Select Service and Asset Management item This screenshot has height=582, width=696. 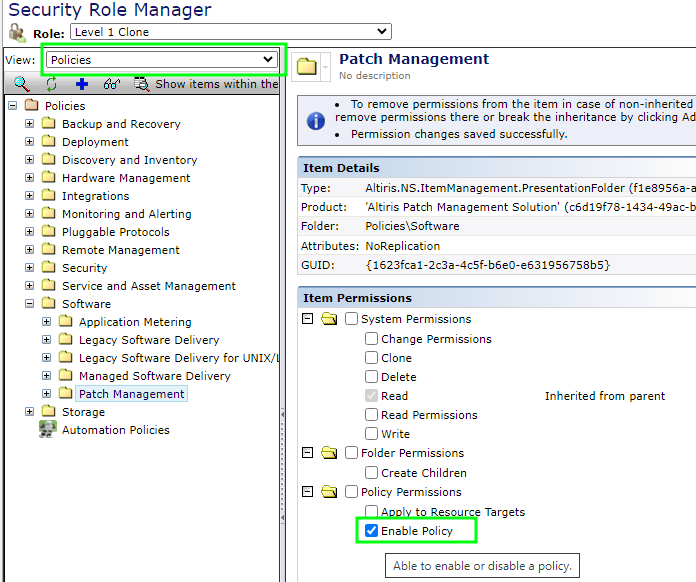[149, 286]
